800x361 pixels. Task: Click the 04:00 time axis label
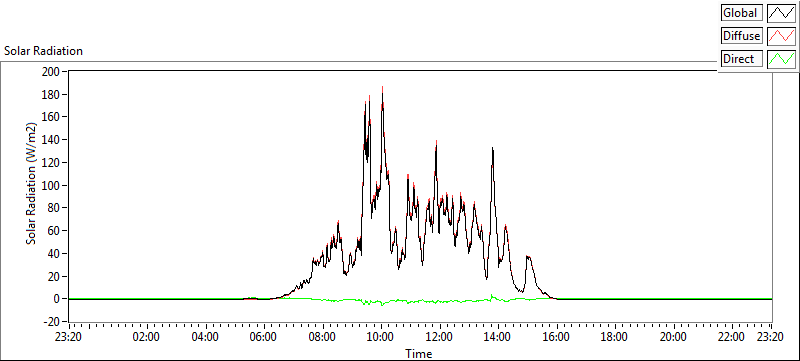[206, 337]
